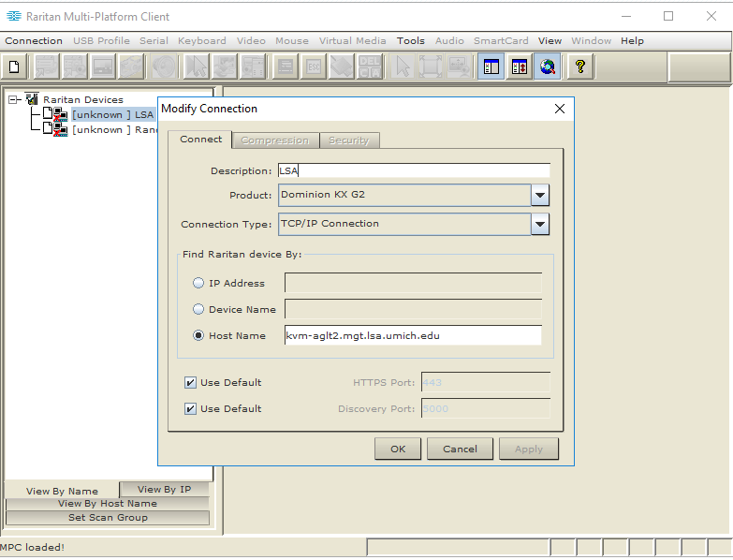Select the [unknown] Ran tree item
The width and height of the screenshot is (733, 560).
click(x=114, y=129)
